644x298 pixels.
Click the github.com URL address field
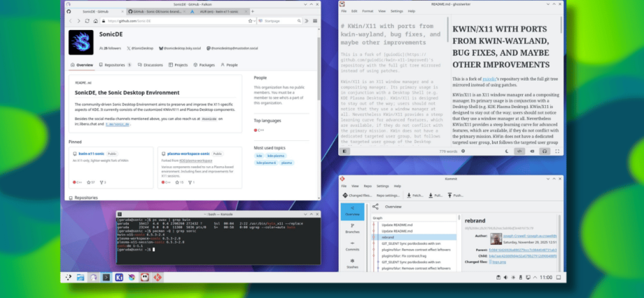(x=174, y=21)
